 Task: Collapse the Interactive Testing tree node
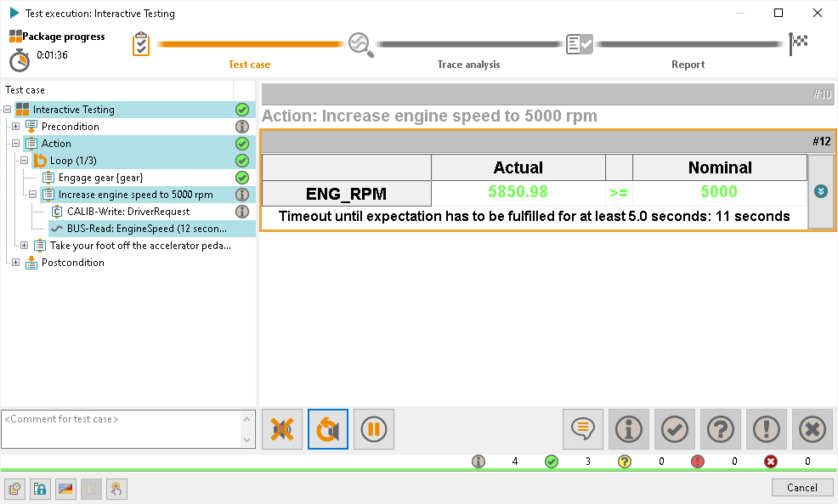7,110
